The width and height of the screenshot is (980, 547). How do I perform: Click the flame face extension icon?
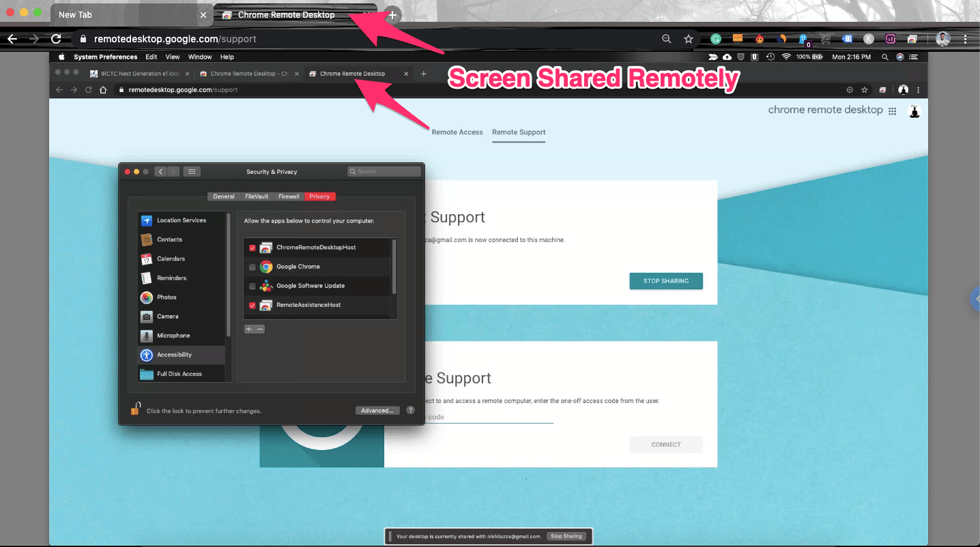760,39
